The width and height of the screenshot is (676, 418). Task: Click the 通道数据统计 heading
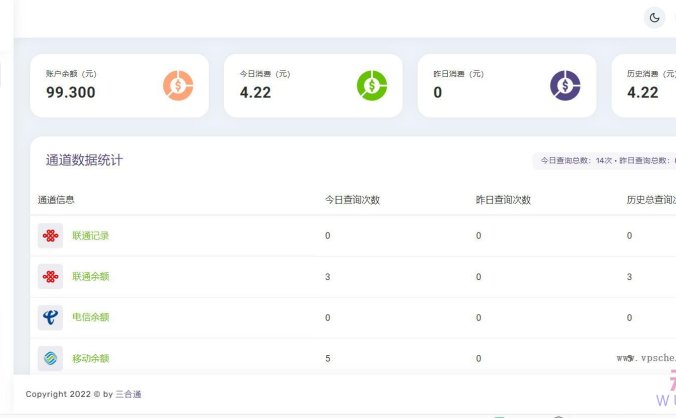(x=84, y=160)
